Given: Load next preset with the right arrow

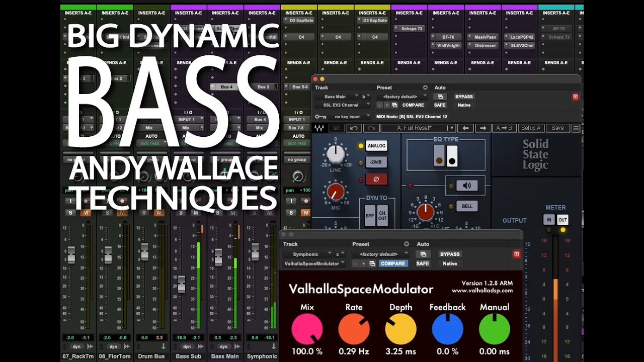Looking at the screenshot, I should point(483,128).
